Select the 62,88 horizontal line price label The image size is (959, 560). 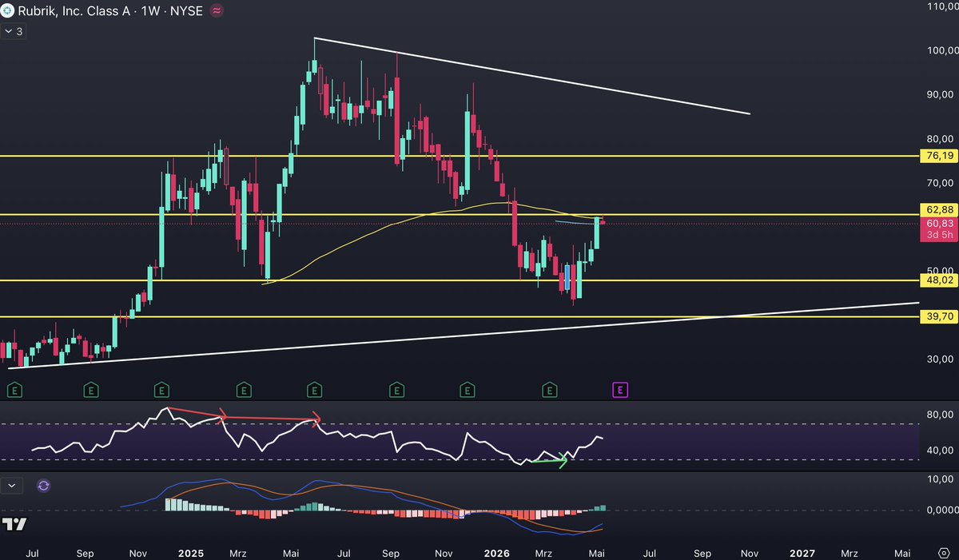(939, 209)
